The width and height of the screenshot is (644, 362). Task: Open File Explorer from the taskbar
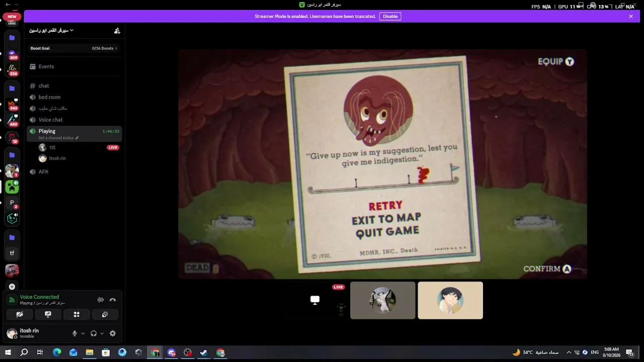pyautogui.click(x=90, y=352)
